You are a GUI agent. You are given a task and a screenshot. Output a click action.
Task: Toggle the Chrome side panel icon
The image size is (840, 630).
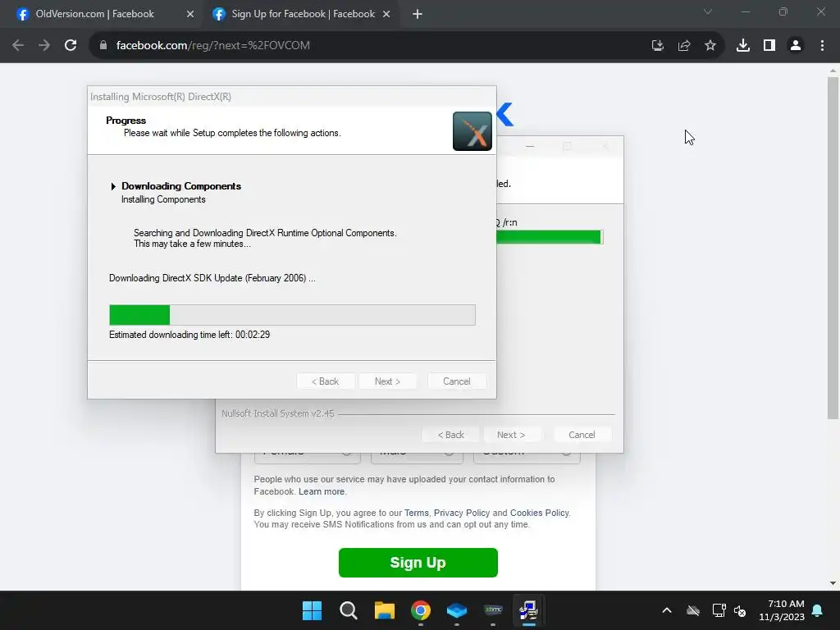point(769,46)
